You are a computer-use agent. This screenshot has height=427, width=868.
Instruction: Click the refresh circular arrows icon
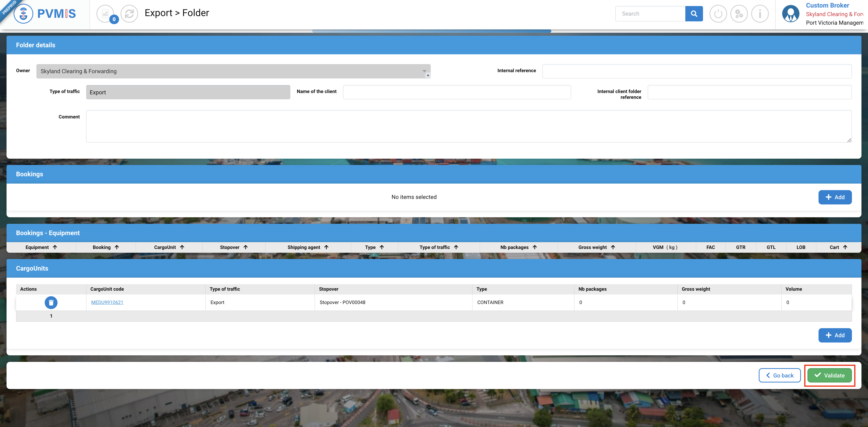pyautogui.click(x=129, y=14)
